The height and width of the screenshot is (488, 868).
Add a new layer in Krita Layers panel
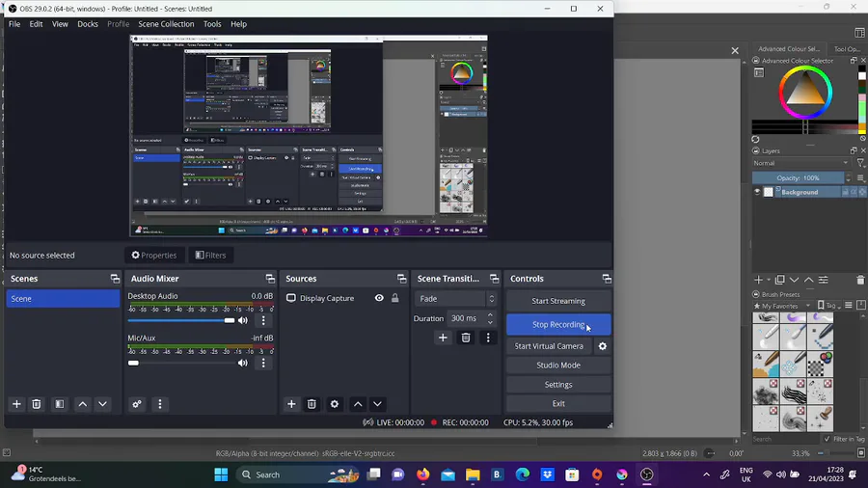coord(758,280)
